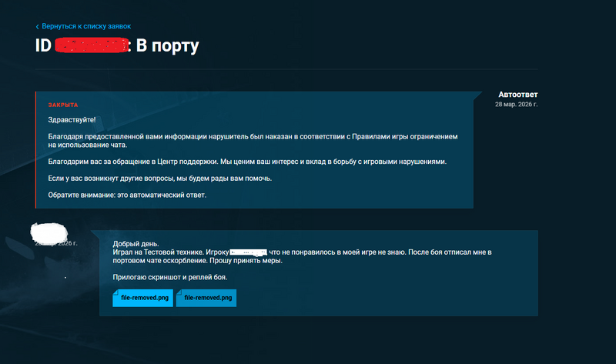Click the line 'Если у вас возникнут другие вопросы'
616x364 pixels.
[160, 179]
